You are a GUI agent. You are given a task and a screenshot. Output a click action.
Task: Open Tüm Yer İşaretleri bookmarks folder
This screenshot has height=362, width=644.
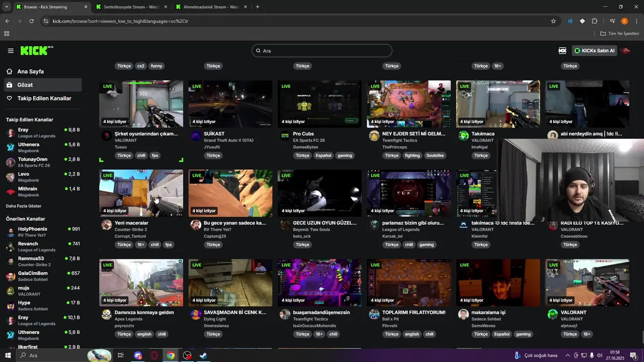[619, 34]
